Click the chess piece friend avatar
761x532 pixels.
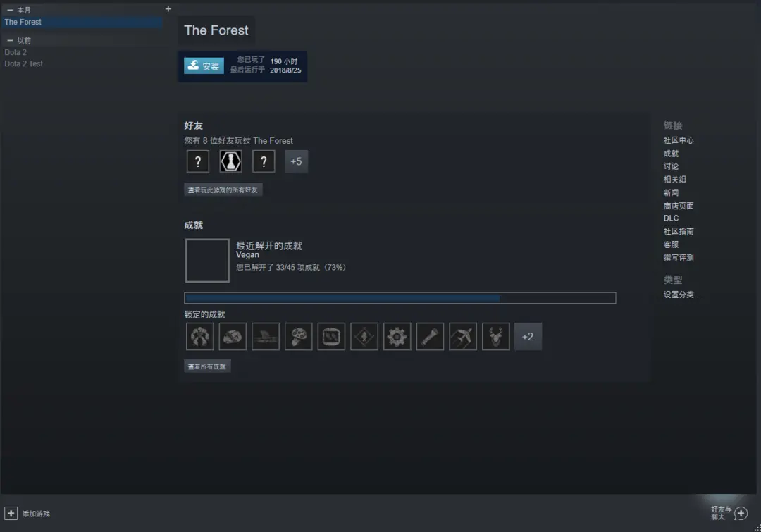coord(230,161)
